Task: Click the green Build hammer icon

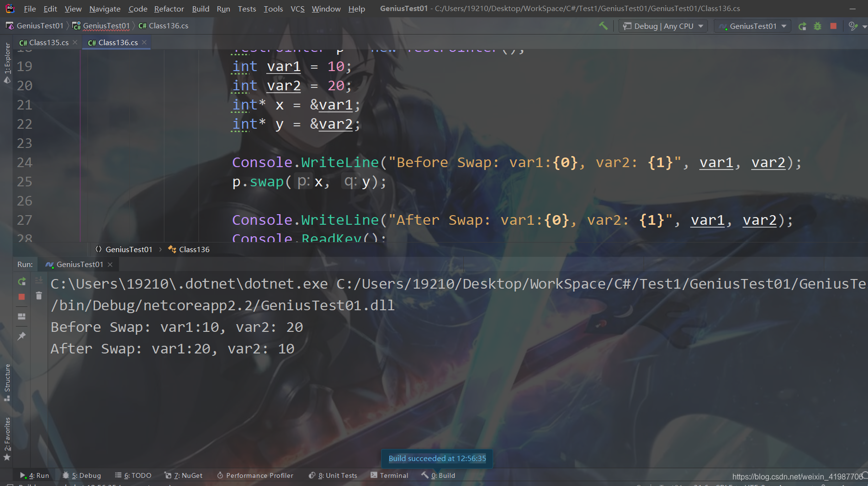Action: [603, 26]
